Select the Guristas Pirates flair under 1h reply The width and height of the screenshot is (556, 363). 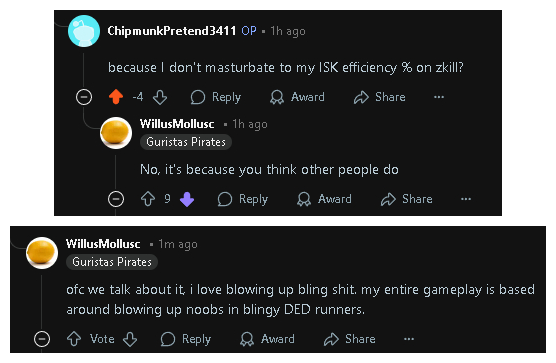[186, 142]
